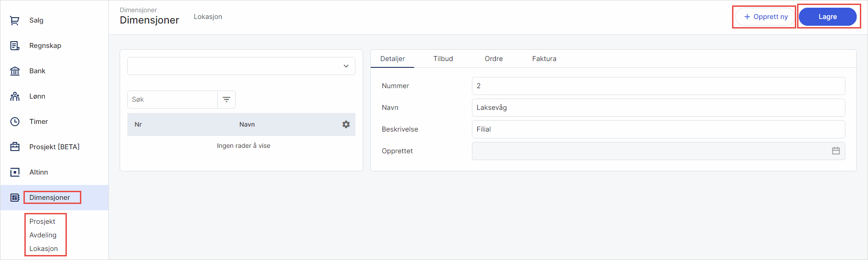The height and width of the screenshot is (260, 868).
Task: Select the Faktura tab
Action: [544, 59]
